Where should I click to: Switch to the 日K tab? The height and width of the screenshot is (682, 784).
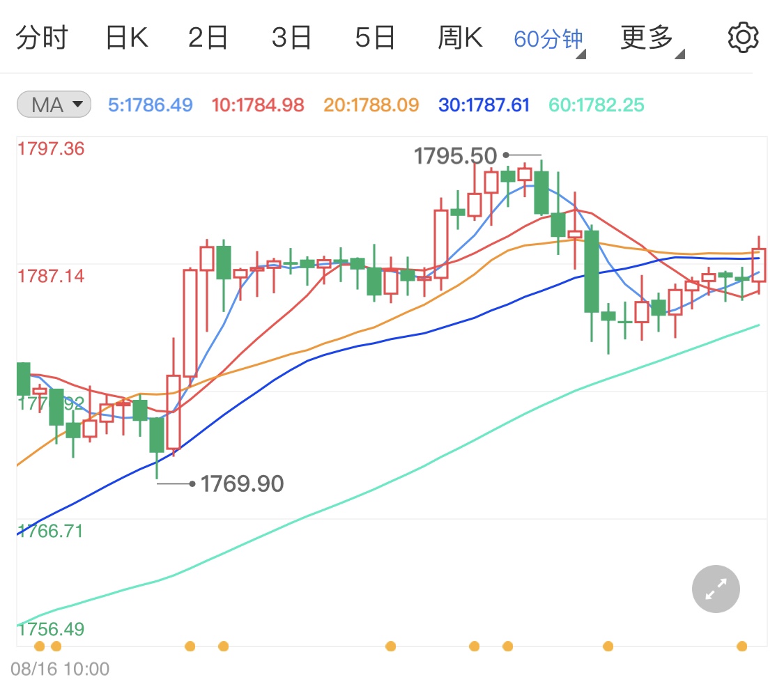(x=126, y=36)
